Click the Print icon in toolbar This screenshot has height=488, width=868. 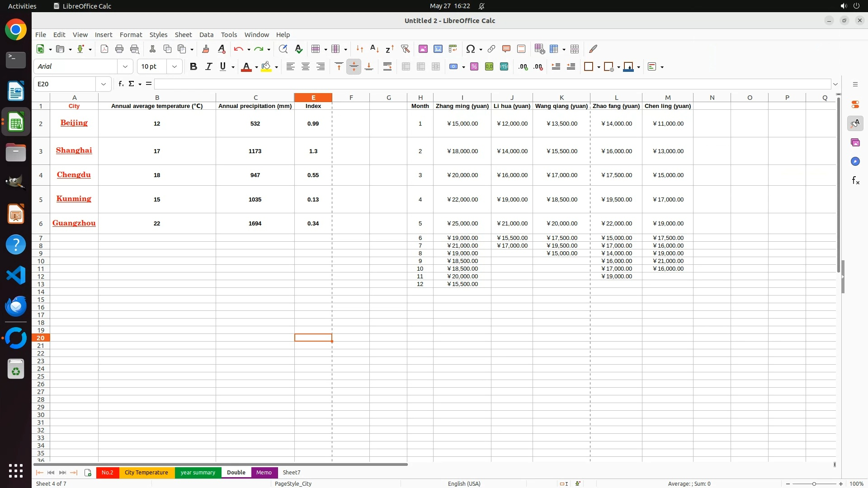(119, 49)
